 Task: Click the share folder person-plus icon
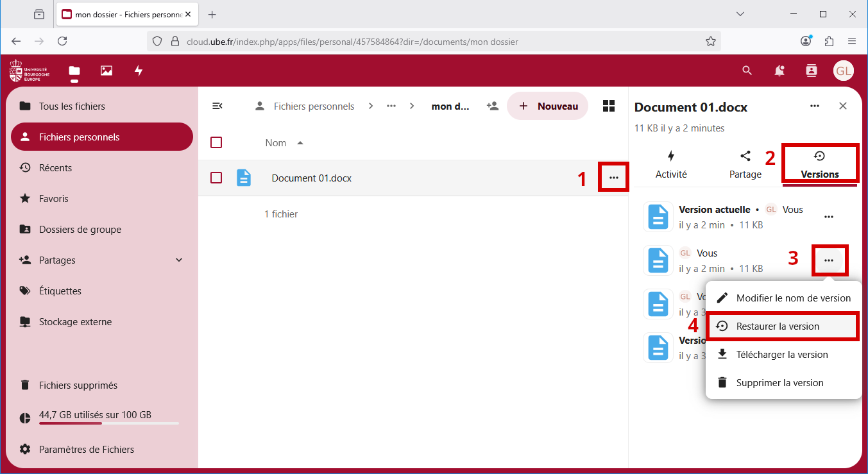493,106
